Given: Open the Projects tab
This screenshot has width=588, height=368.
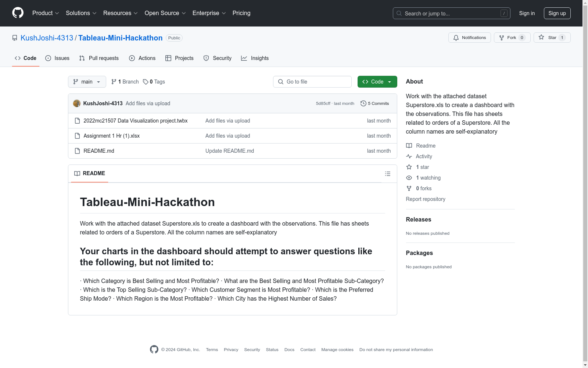Looking at the screenshot, I should point(179,58).
